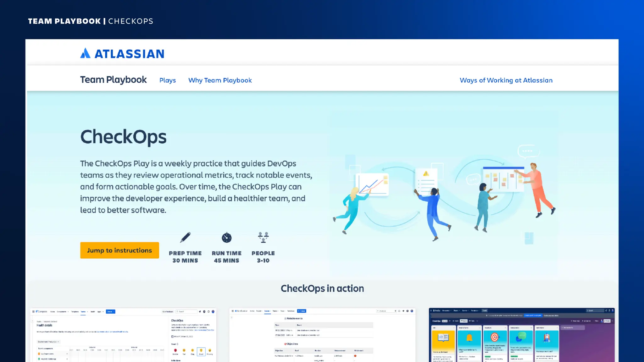Click the Jump to instructions button
Screen dimensions: 644x362
tap(119, 250)
